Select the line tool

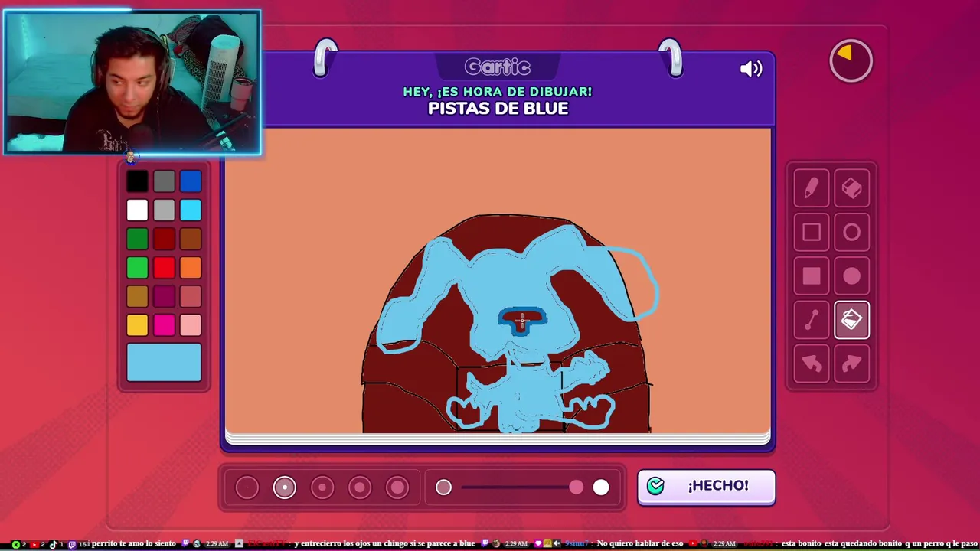tap(812, 321)
